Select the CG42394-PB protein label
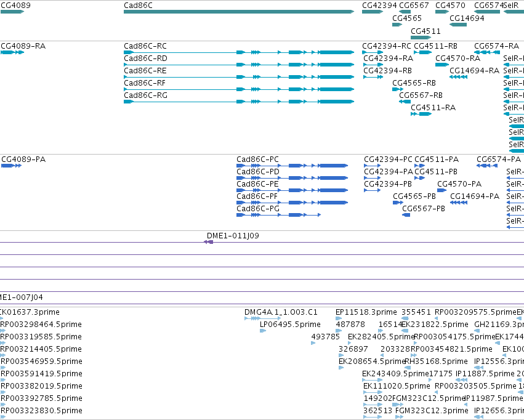Viewport: 524px width, 420px height. (388, 184)
